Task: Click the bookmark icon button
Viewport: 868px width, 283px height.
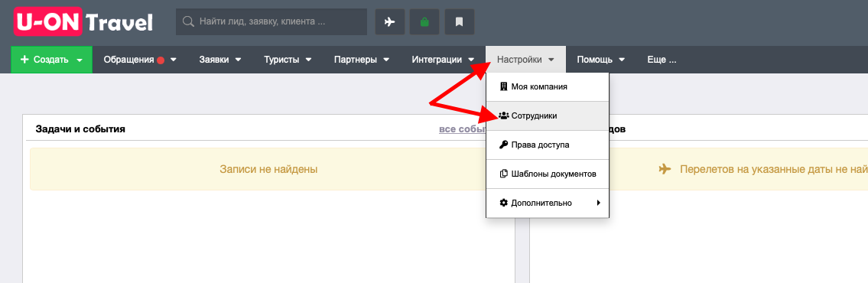Action: [459, 21]
